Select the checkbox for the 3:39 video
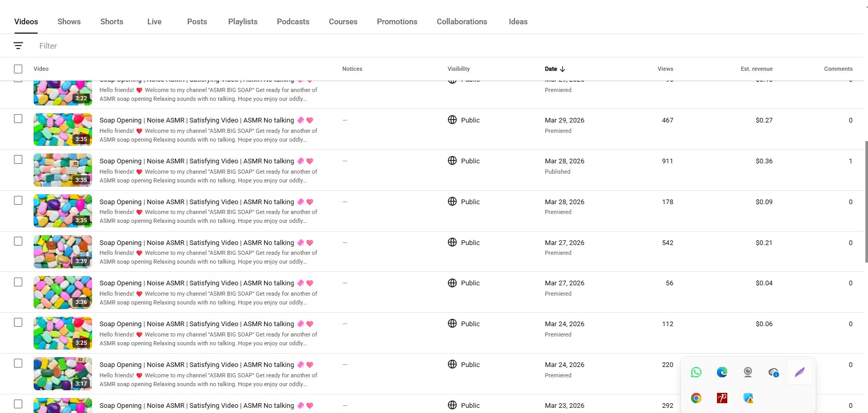The height and width of the screenshot is (413, 868). coord(18,241)
